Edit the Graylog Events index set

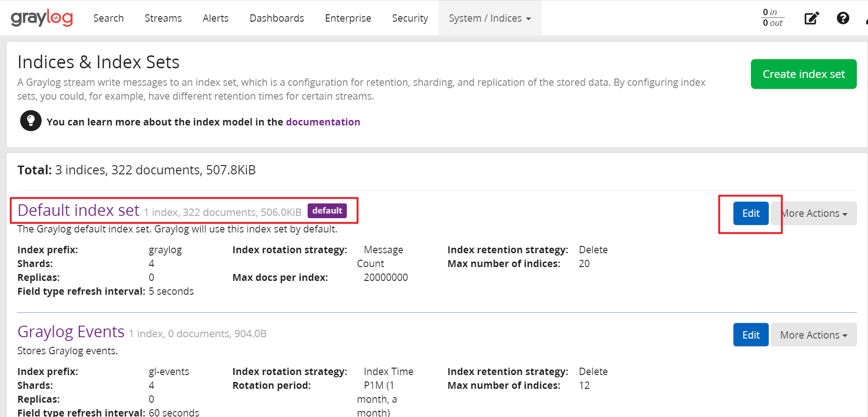(x=751, y=335)
